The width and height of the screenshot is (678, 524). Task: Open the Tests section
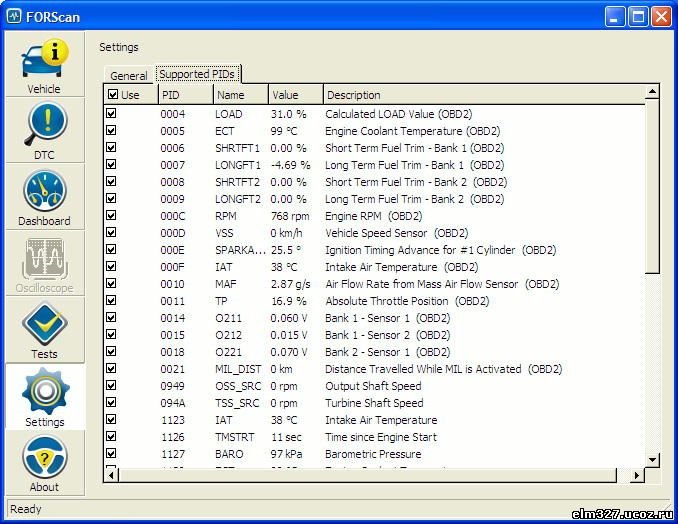tap(45, 331)
